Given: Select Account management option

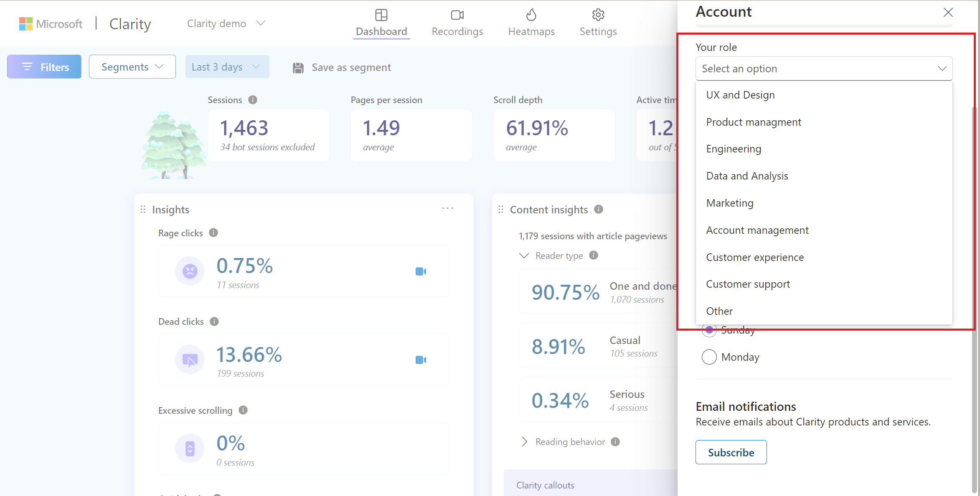Looking at the screenshot, I should click(x=824, y=230).
